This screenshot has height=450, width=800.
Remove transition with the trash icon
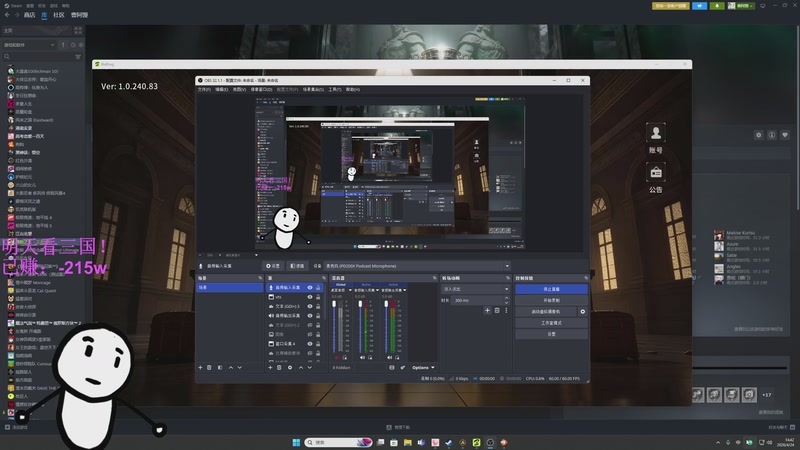497,310
